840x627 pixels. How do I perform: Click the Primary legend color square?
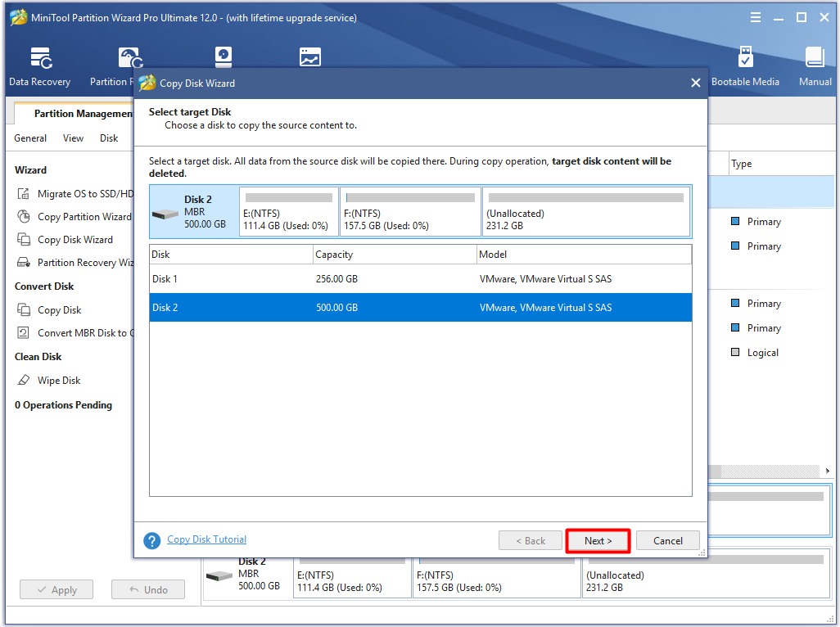(x=734, y=221)
